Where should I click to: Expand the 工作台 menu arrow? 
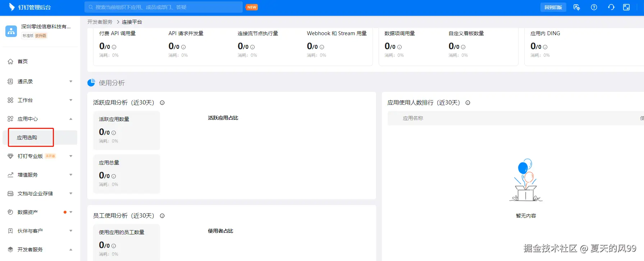[x=71, y=100]
